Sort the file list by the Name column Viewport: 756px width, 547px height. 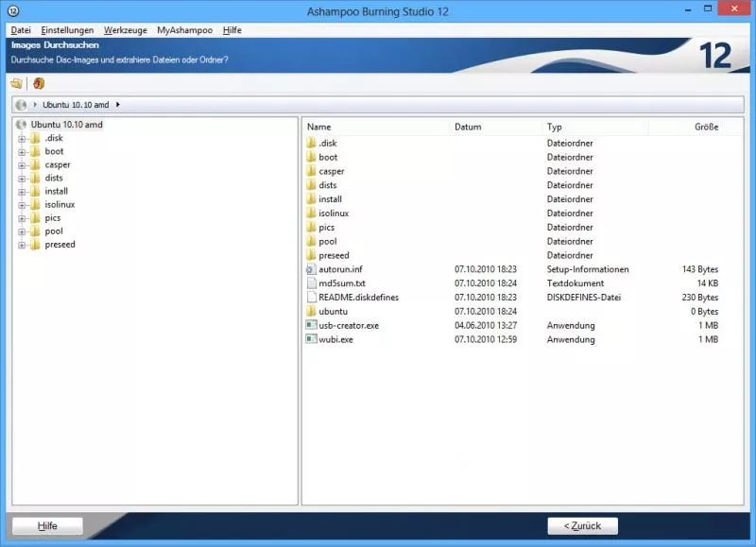(319, 127)
